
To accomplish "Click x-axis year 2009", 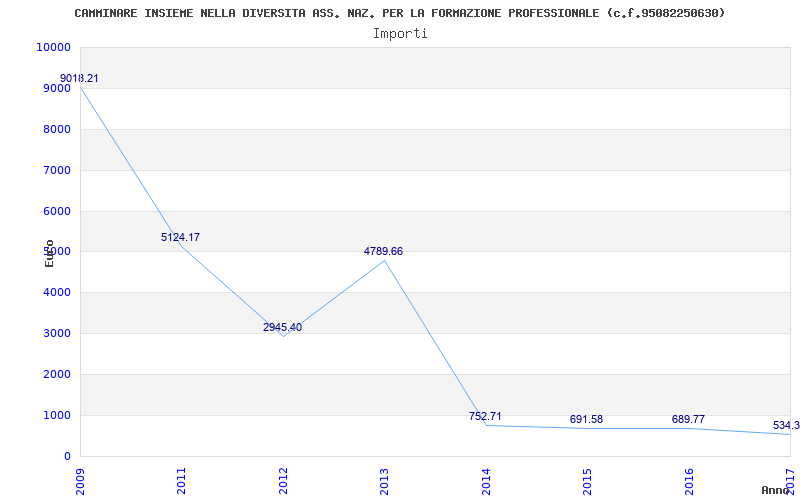I will [80, 480].
